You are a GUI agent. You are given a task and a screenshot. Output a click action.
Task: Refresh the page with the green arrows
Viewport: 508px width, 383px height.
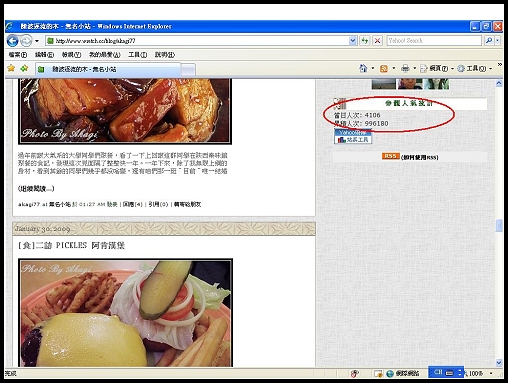point(365,41)
